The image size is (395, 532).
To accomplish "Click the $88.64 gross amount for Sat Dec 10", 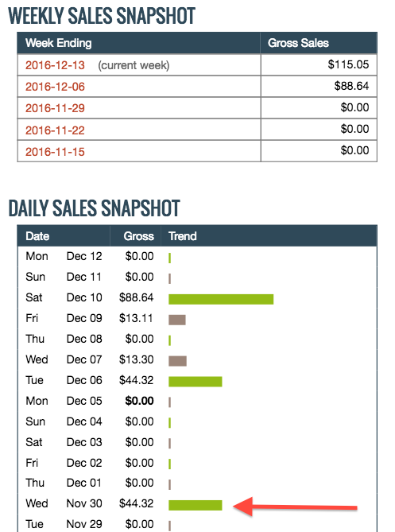I will [136, 297].
